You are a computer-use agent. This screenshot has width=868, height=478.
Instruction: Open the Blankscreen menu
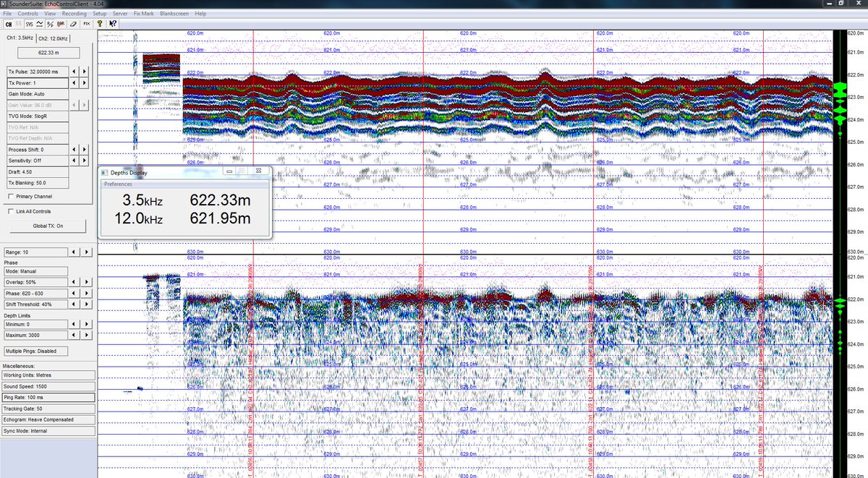[x=174, y=14]
